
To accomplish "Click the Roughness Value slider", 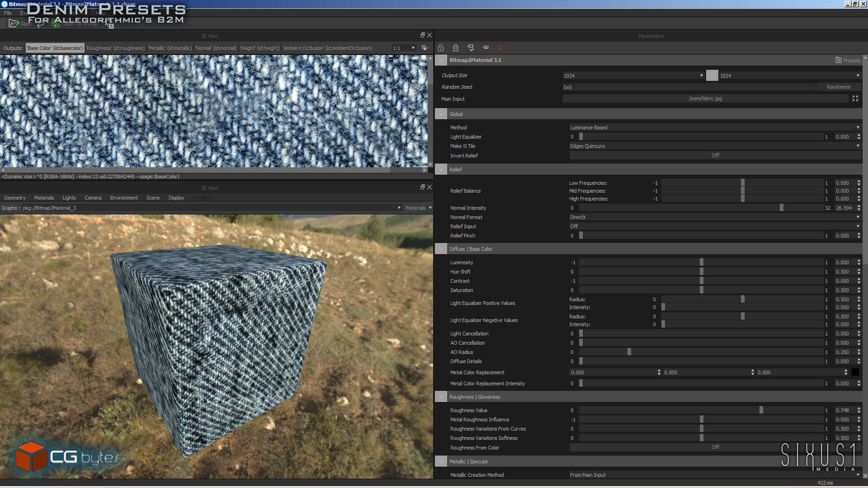I will tap(701, 410).
